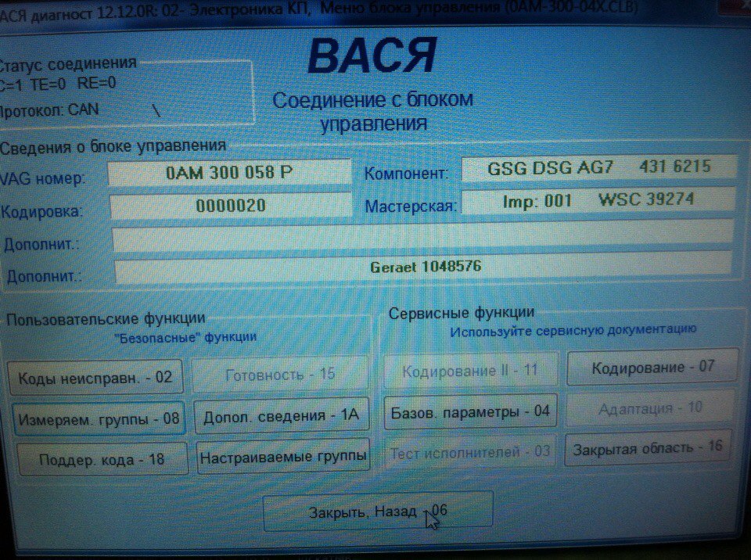Click Закрыть, Назад - 06 button

(x=378, y=512)
